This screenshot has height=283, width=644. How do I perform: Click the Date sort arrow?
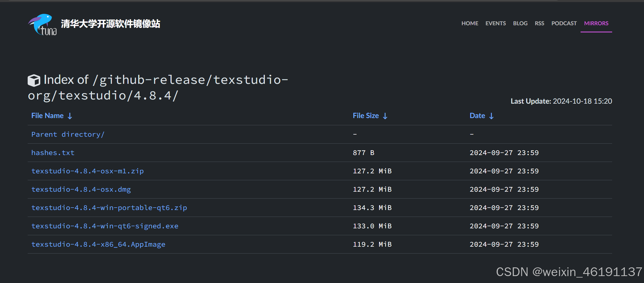tap(492, 116)
